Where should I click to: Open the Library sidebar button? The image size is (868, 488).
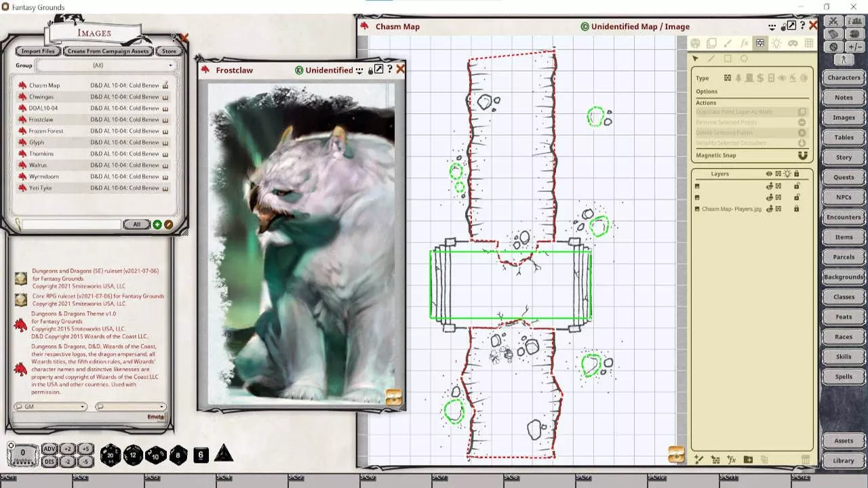(x=844, y=461)
